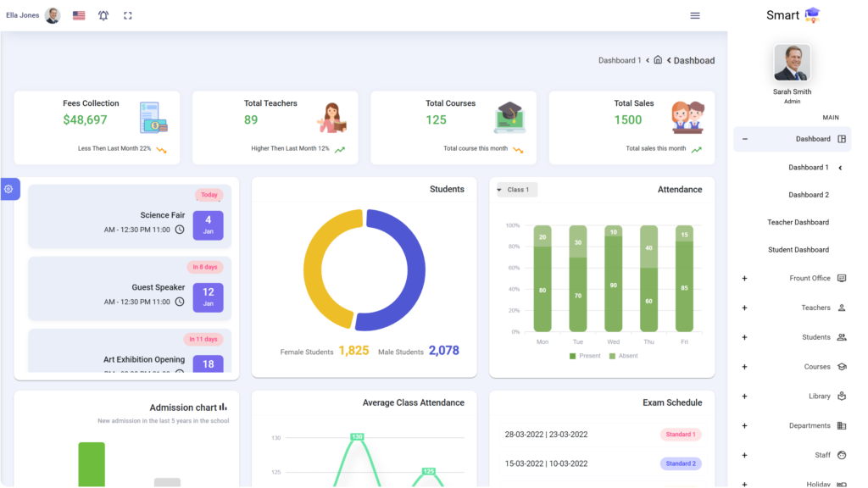The image size is (868, 488).
Task: Expand the Library menu plus sign
Action: pyautogui.click(x=744, y=396)
